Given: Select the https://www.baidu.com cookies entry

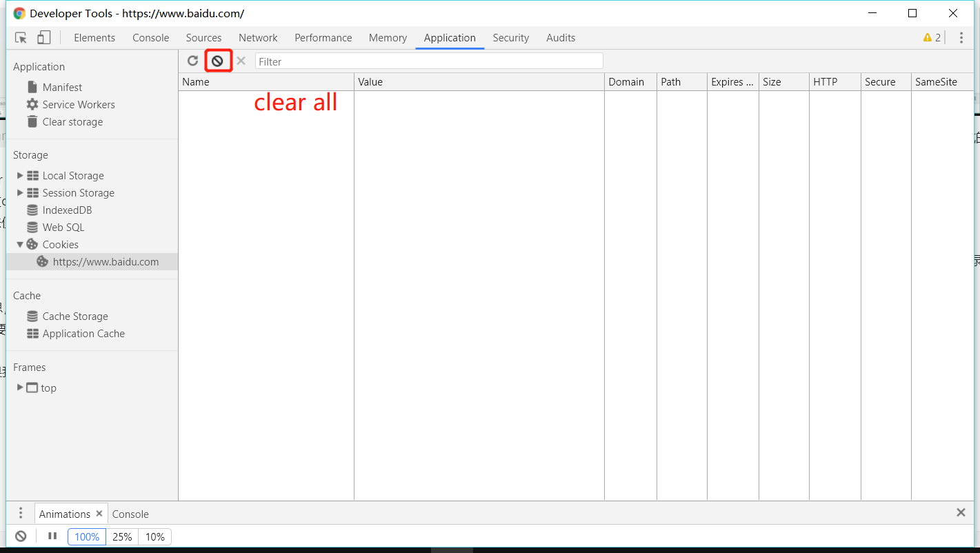Looking at the screenshot, I should point(92,262).
